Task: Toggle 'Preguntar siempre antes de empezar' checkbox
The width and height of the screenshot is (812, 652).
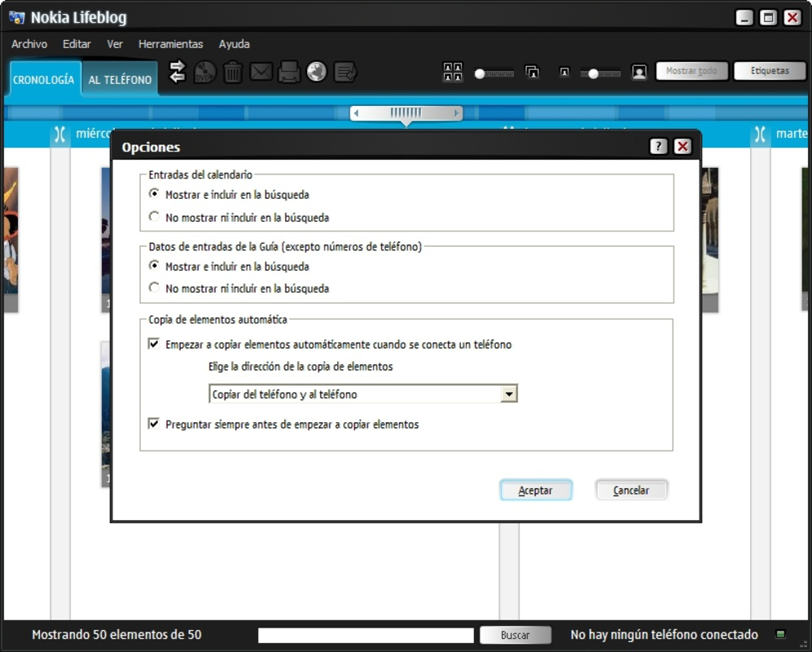Action: click(x=154, y=424)
